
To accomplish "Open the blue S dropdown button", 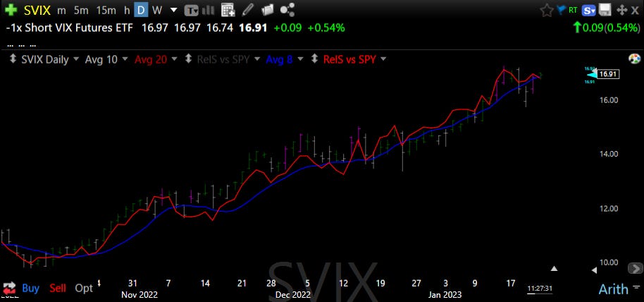I will pos(589,11).
